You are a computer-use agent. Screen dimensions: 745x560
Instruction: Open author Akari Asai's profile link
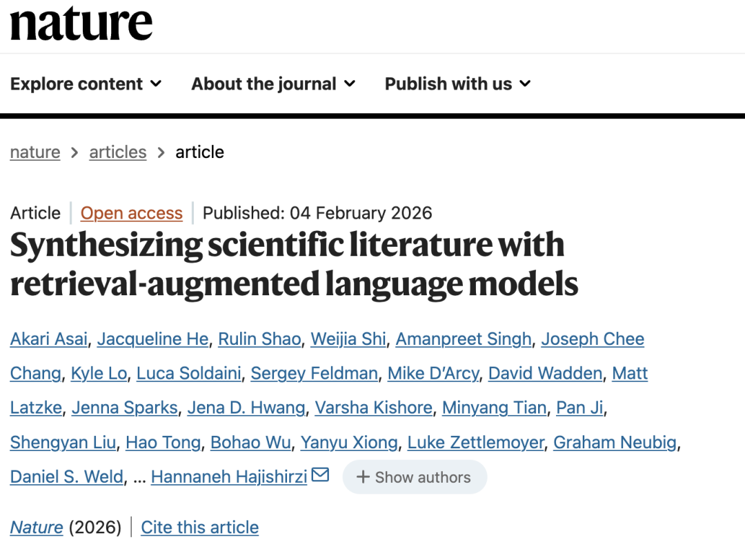(49, 339)
